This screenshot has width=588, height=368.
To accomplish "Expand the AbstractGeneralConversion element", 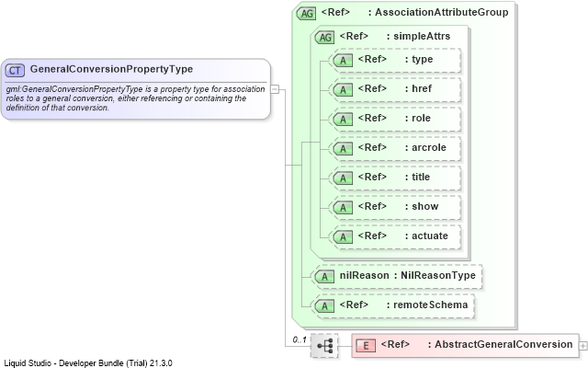I will coord(582,346).
